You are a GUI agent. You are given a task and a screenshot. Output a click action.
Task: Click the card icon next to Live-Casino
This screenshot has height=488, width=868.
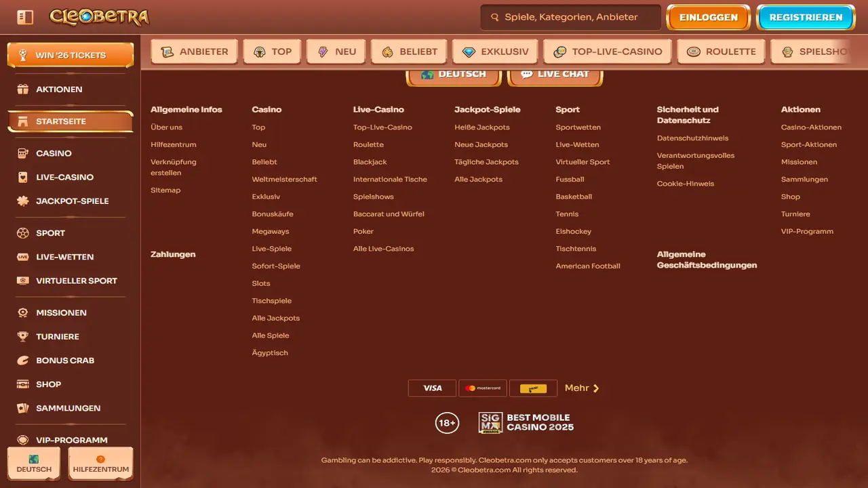[23, 177]
